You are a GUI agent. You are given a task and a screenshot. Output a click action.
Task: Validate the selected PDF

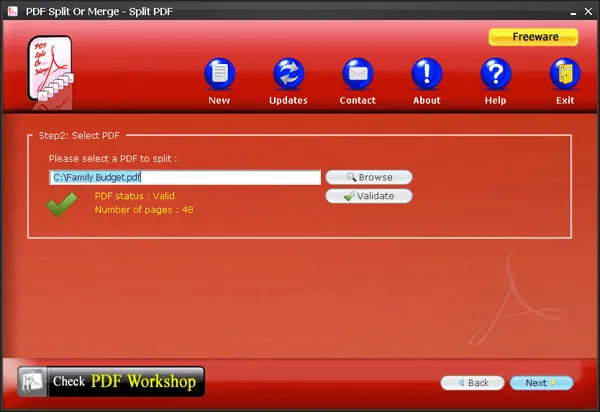(369, 196)
